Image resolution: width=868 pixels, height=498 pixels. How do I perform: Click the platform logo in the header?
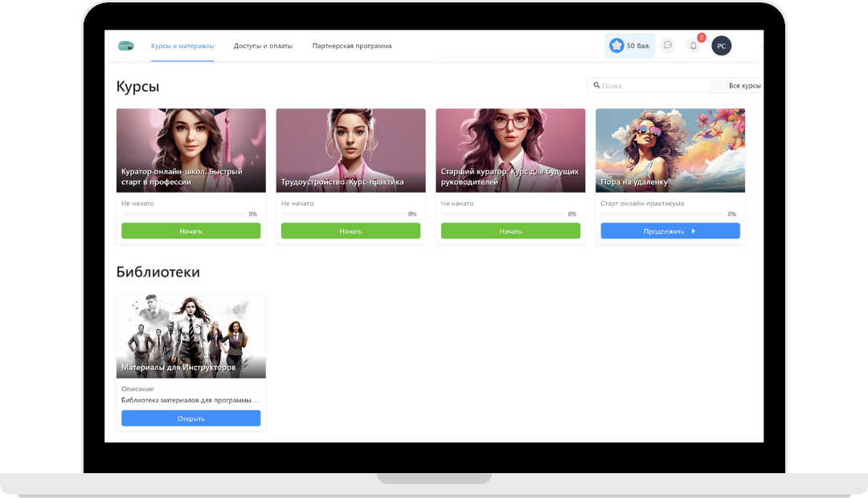[x=125, y=46]
